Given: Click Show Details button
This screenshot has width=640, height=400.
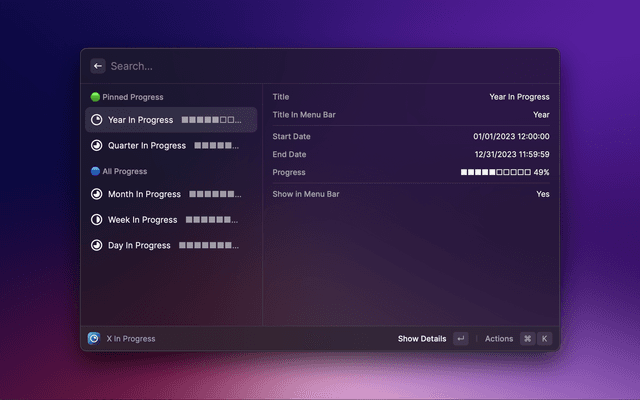Looking at the screenshot, I should point(422,339).
